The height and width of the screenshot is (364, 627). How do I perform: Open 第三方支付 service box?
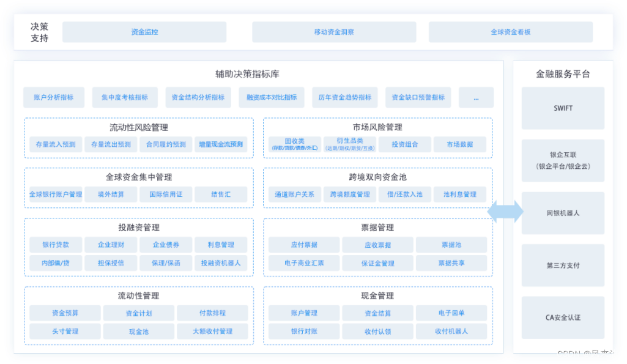[x=563, y=266]
